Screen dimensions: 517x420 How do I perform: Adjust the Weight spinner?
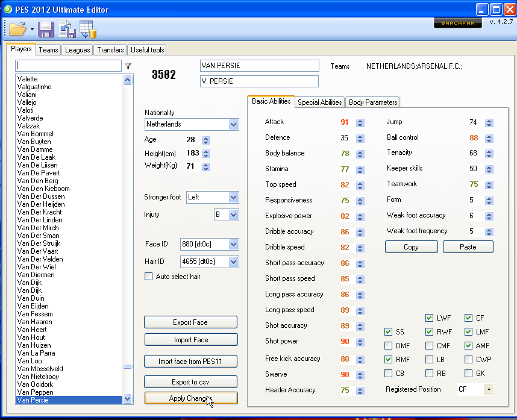(x=206, y=167)
